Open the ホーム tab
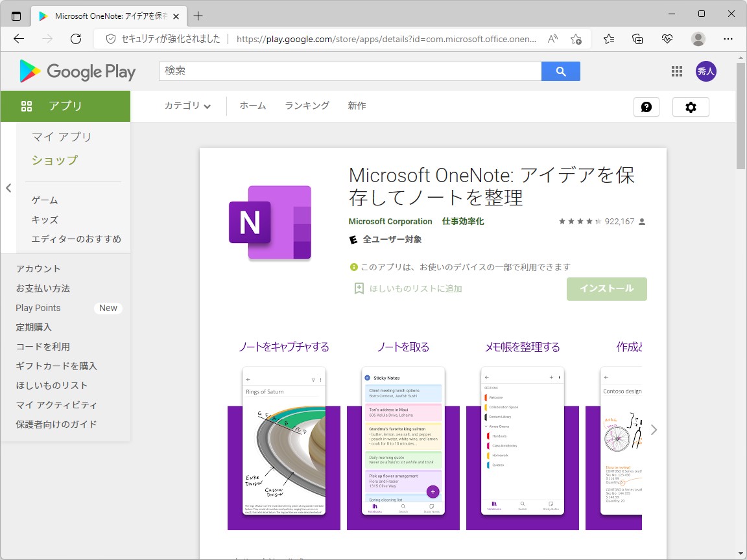Viewport: 747px width, 560px height. (252, 106)
